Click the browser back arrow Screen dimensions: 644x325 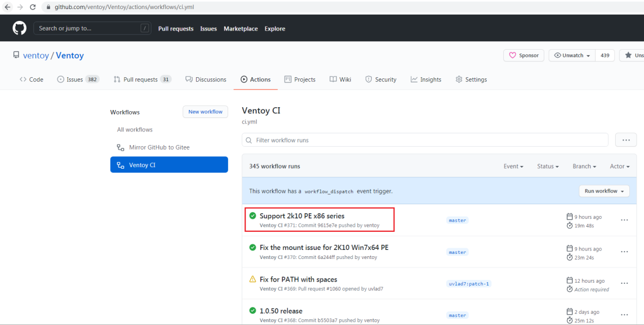(x=7, y=7)
